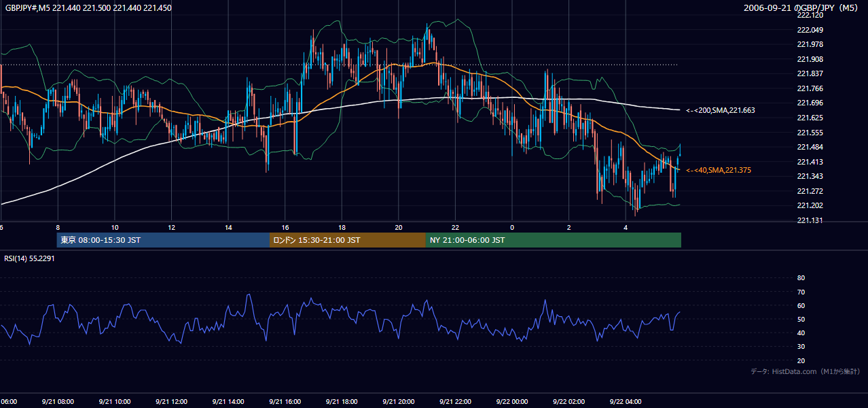Image resolution: width=868 pixels, height=408 pixels.
Task: Click the 221.908 price axis label
Action: coord(810,59)
